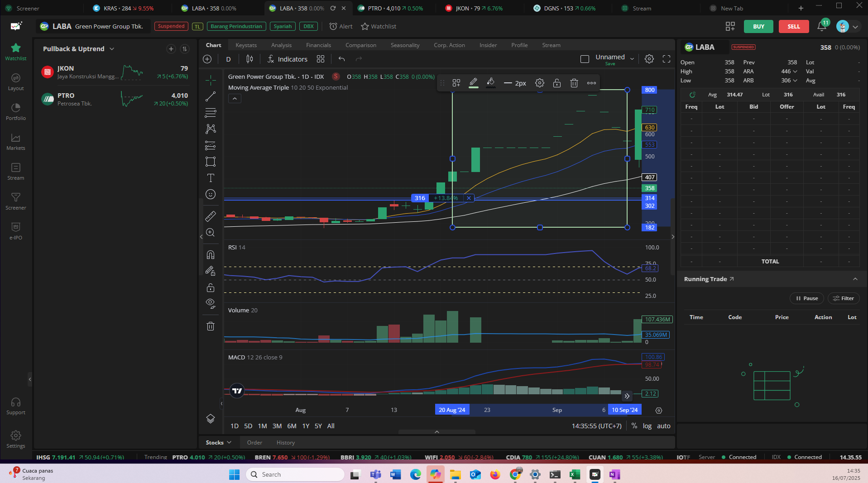Select the pattern drawing tool

[211, 129]
